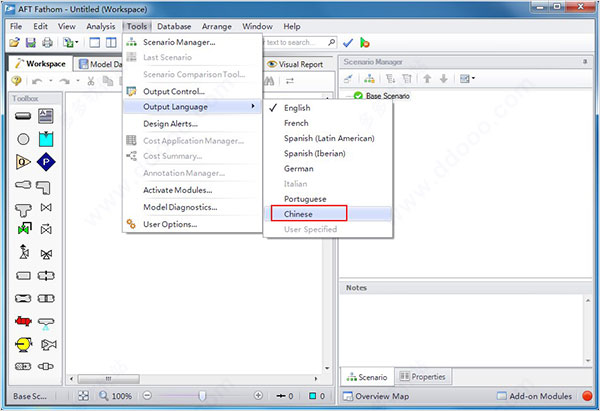Save the model with floppy icon
This screenshot has height=411, width=600.
coord(31,42)
